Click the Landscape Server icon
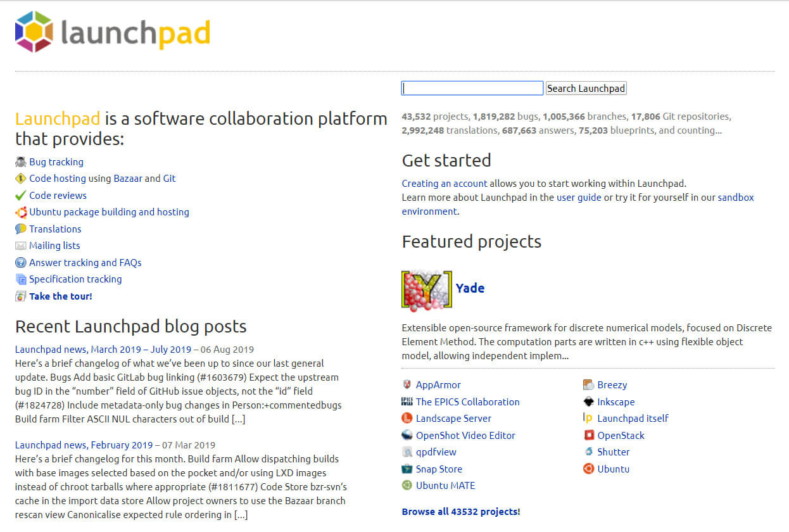The width and height of the screenshot is (789, 532). point(407,419)
